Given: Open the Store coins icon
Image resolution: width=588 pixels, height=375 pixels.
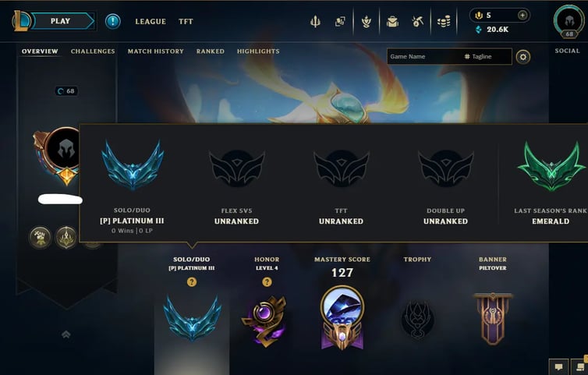Looking at the screenshot, I should (444, 22).
